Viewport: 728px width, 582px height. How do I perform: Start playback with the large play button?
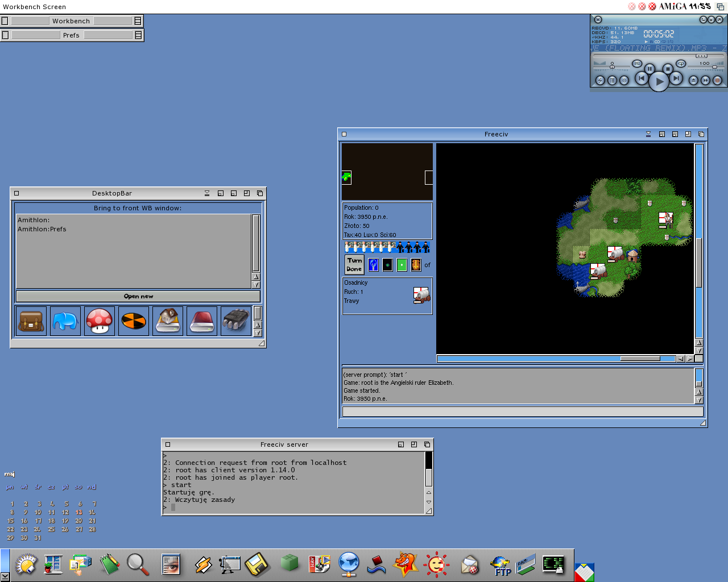coord(659,82)
